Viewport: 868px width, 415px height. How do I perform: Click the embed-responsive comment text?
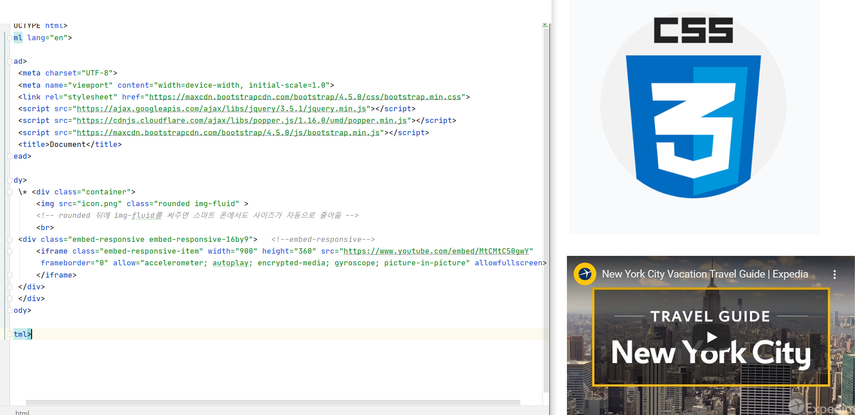pyautogui.click(x=323, y=240)
